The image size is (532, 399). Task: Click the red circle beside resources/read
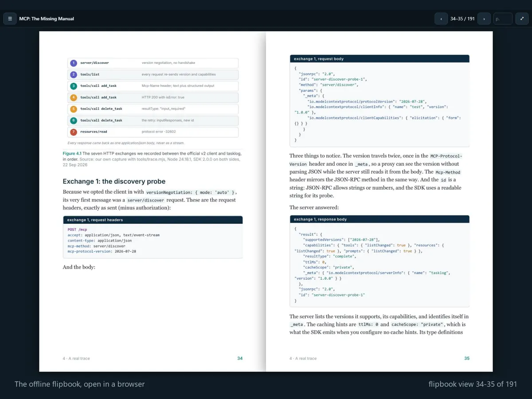pos(74,132)
